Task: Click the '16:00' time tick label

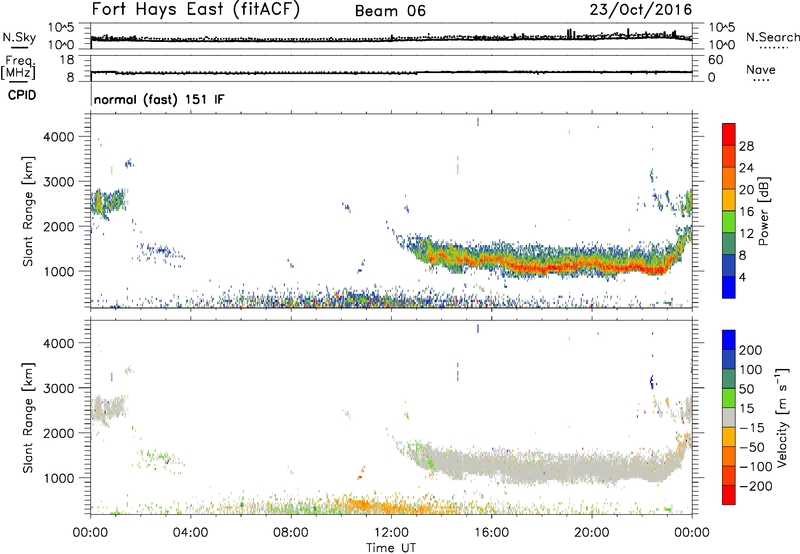Action: [x=491, y=533]
